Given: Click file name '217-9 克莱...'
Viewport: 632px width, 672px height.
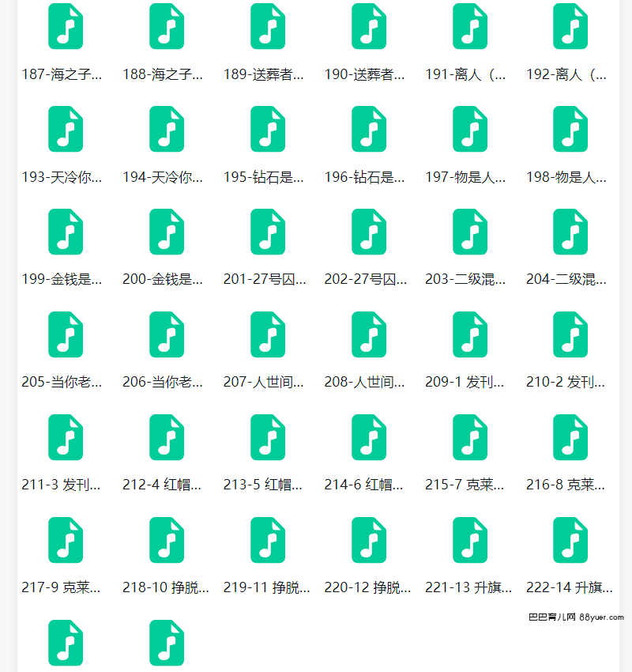Looking at the screenshot, I should click(x=61, y=587).
